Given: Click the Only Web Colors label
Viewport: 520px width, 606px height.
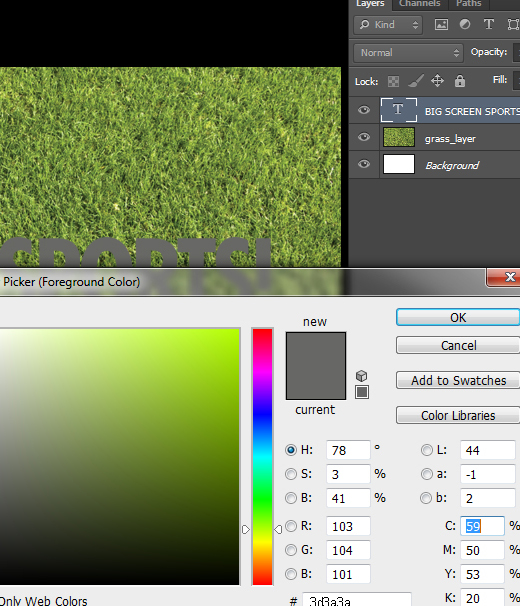Looking at the screenshot, I should pos(44,601).
